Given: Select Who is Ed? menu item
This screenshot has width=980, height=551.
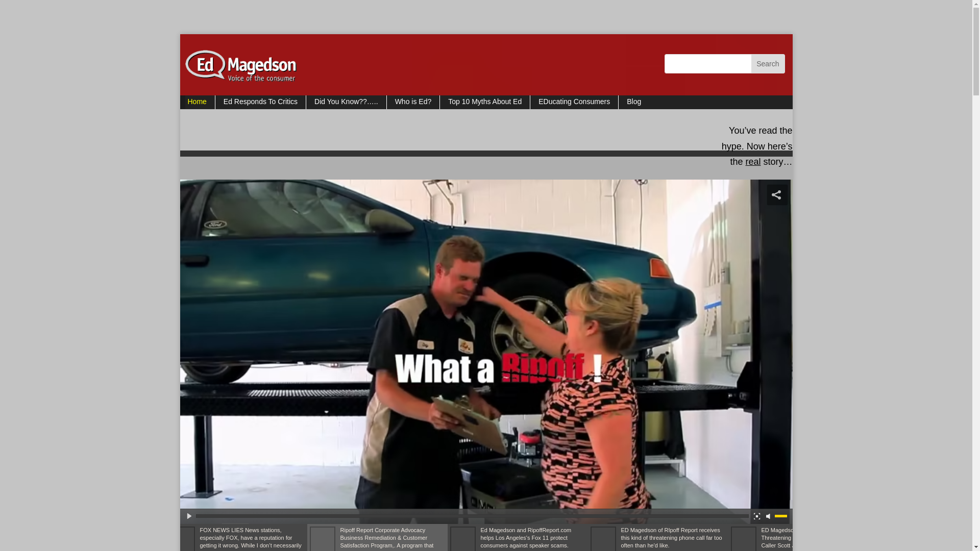Looking at the screenshot, I should coord(413,102).
